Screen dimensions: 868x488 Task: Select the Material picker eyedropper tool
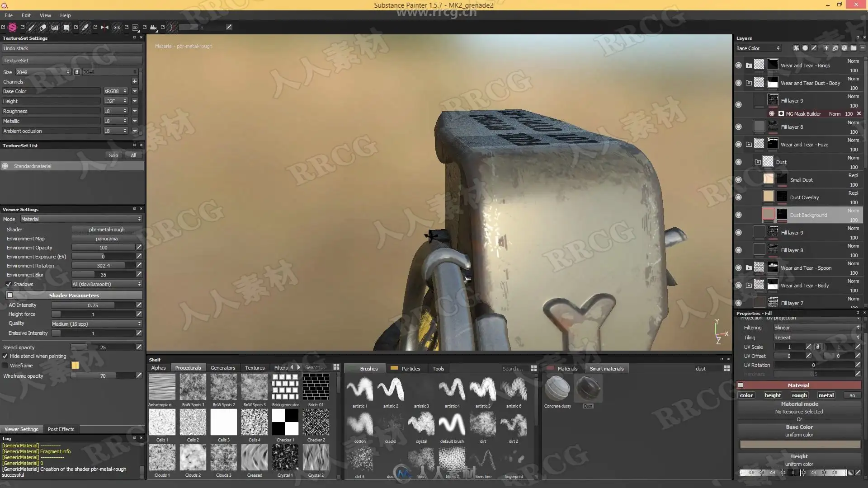(85, 27)
